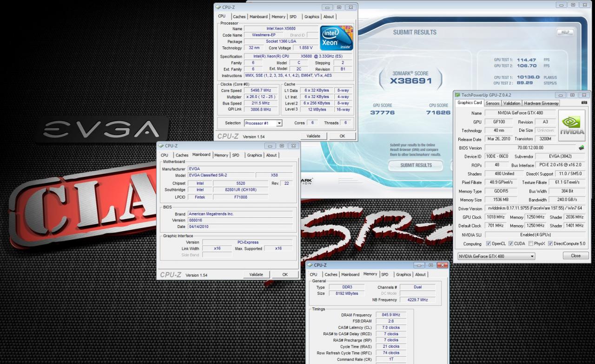Open SPD tab in CPU-Z Memory window
The width and height of the screenshot is (595, 364).
pos(385,274)
